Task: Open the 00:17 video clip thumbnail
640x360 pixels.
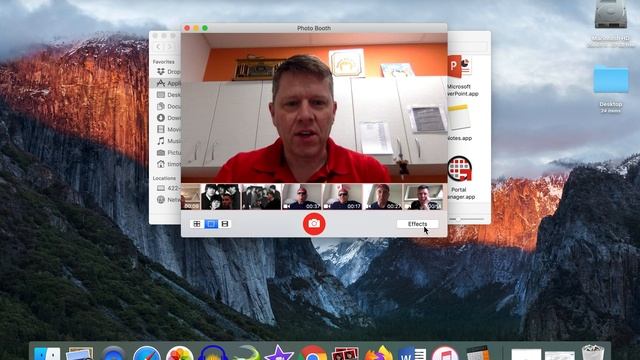Action: tap(342, 197)
